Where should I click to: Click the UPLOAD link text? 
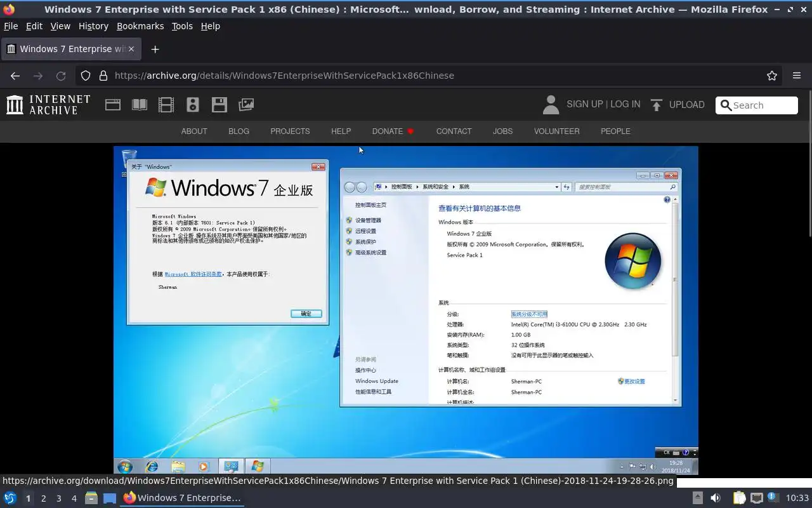tap(687, 105)
